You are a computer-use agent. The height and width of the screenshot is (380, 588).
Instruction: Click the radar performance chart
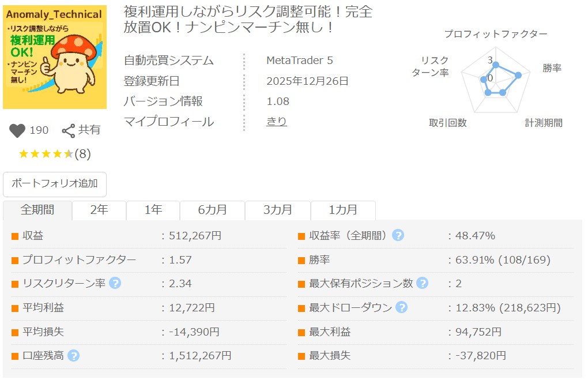click(x=495, y=81)
